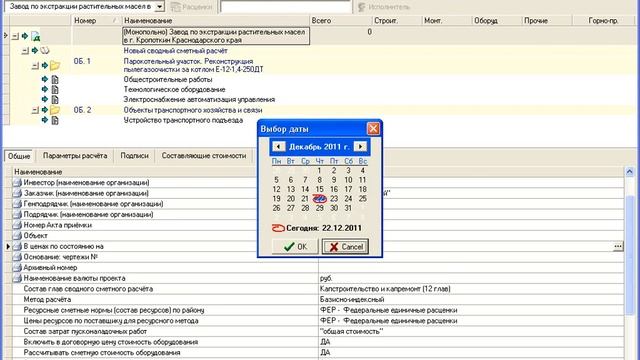The image size is (640, 360).
Task: Collapse the ОБ. 2 folder node
Action: 35,110
